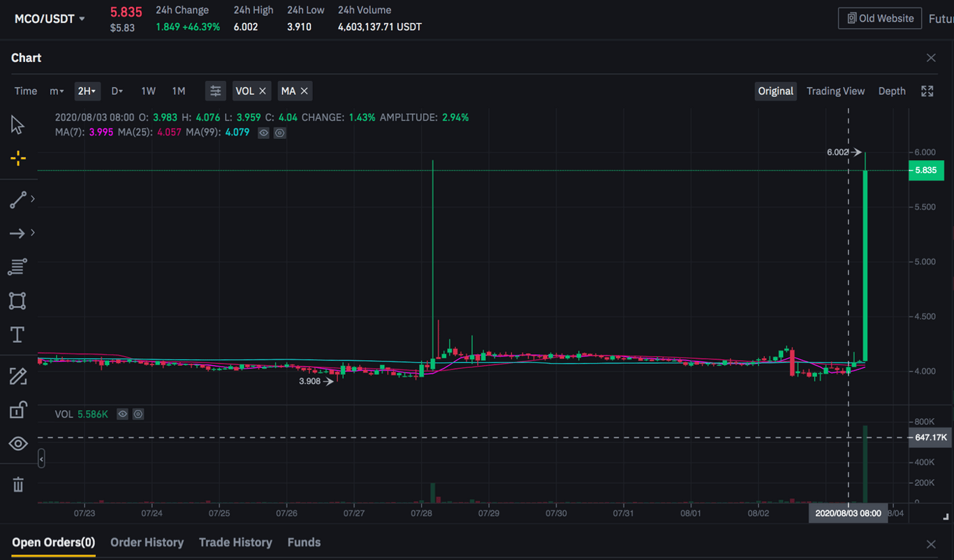
Task: Select the crosshair cursor tool
Action: click(x=18, y=159)
